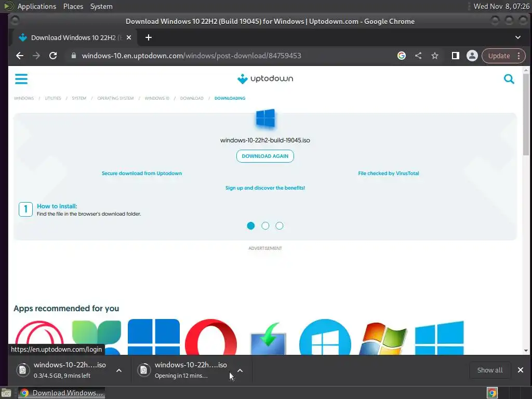Open the Windows 11 blue tiles app icon
This screenshot has width=532, height=399.
click(x=154, y=337)
